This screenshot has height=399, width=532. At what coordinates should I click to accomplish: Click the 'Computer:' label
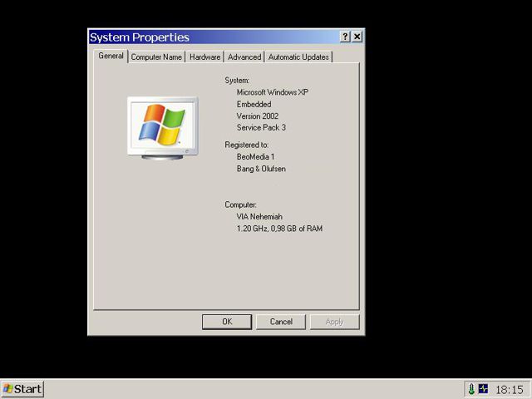pos(240,205)
